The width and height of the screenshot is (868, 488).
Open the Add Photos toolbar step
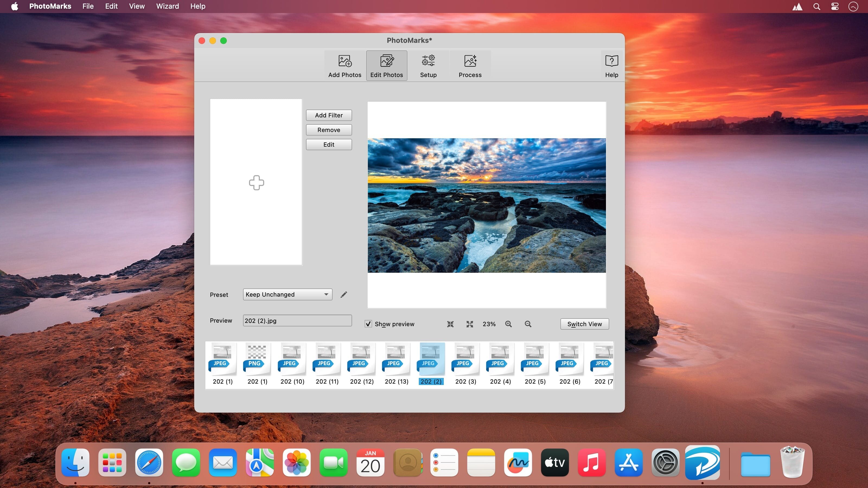[344, 66]
